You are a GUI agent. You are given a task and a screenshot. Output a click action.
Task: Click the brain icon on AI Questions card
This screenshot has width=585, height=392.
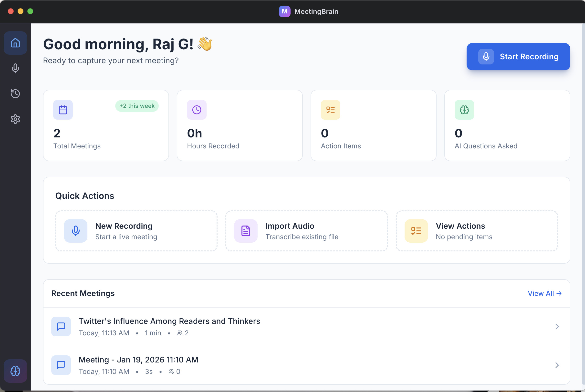click(464, 110)
